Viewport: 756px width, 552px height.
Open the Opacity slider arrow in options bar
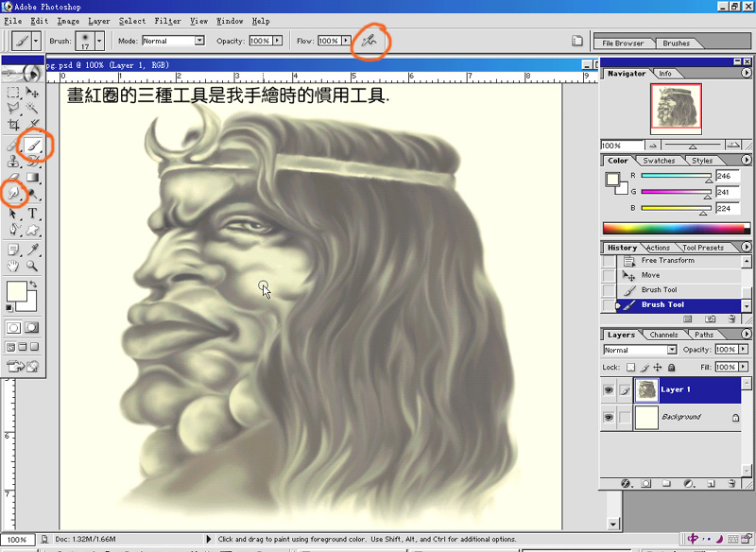click(x=277, y=41)
